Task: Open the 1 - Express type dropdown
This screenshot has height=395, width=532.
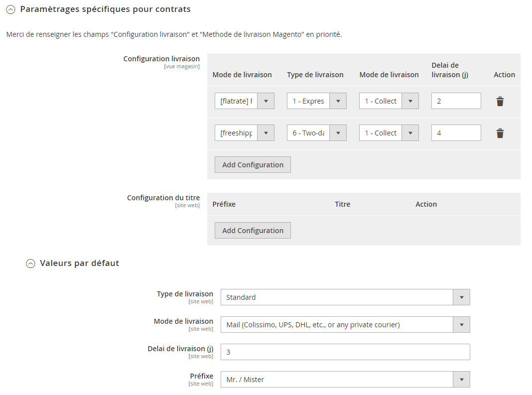Action: coord(316,101)
